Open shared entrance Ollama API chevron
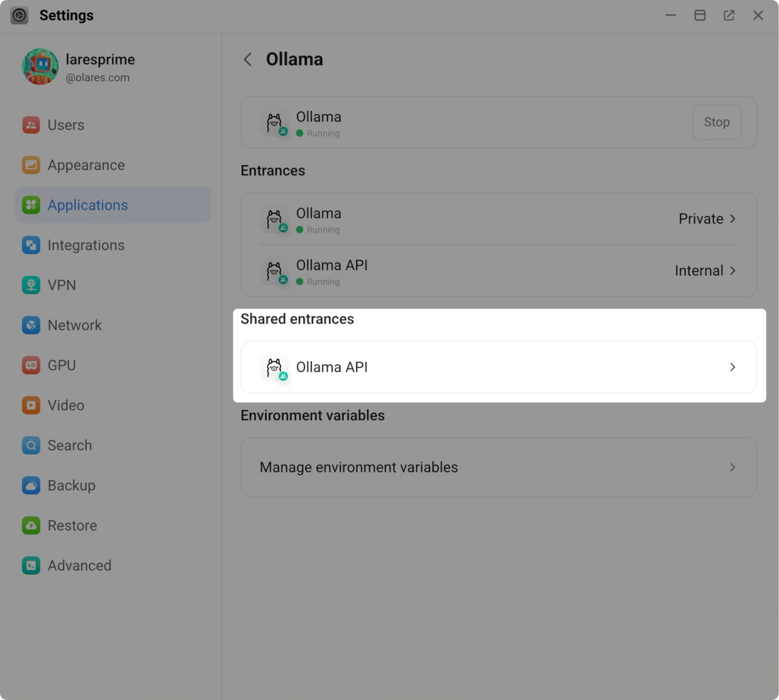This screenshot has height=700, width=779. click(733, 367)
